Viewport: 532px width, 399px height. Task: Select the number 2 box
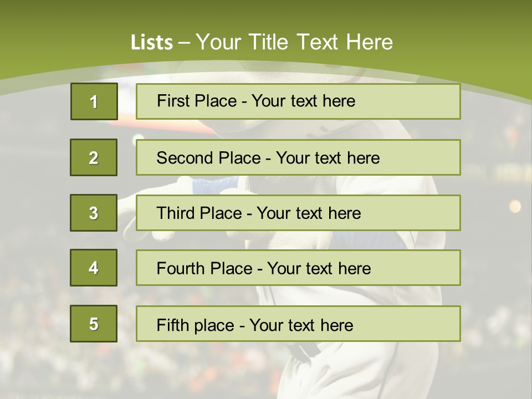(94, 157)
